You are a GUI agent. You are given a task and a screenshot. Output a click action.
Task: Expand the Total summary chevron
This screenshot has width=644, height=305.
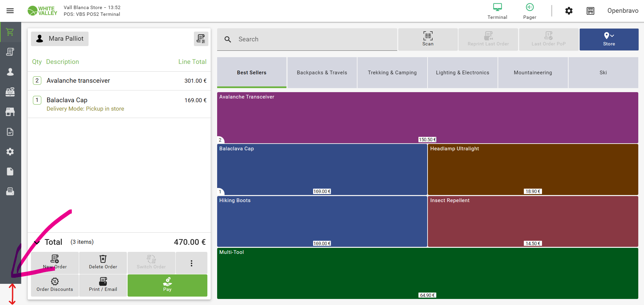[37, 242]
